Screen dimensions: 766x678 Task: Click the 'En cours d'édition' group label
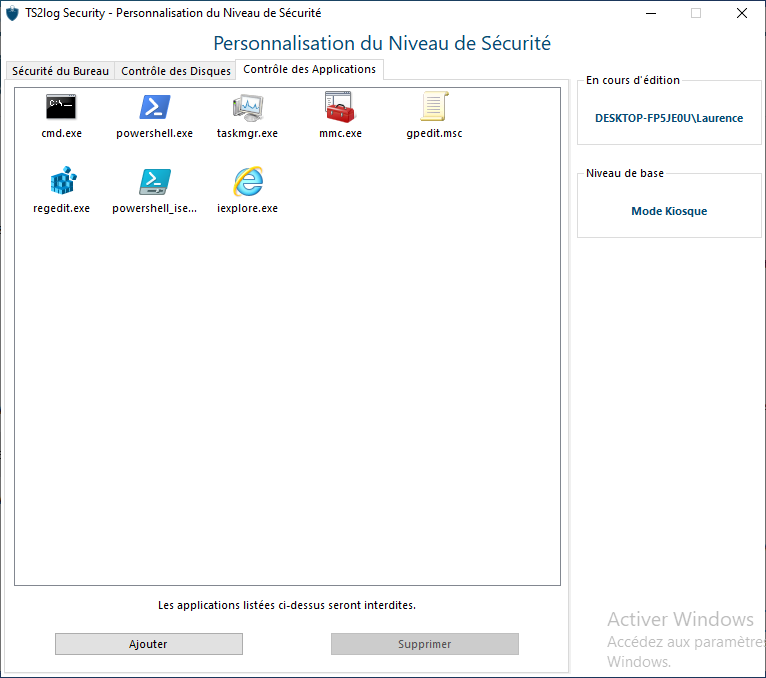point(633,80)
